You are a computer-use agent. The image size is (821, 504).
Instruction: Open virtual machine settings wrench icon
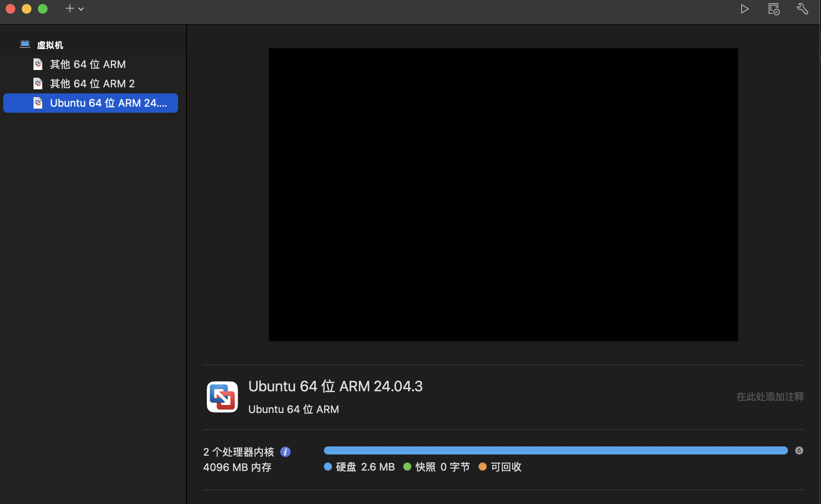tap(802, 9)
